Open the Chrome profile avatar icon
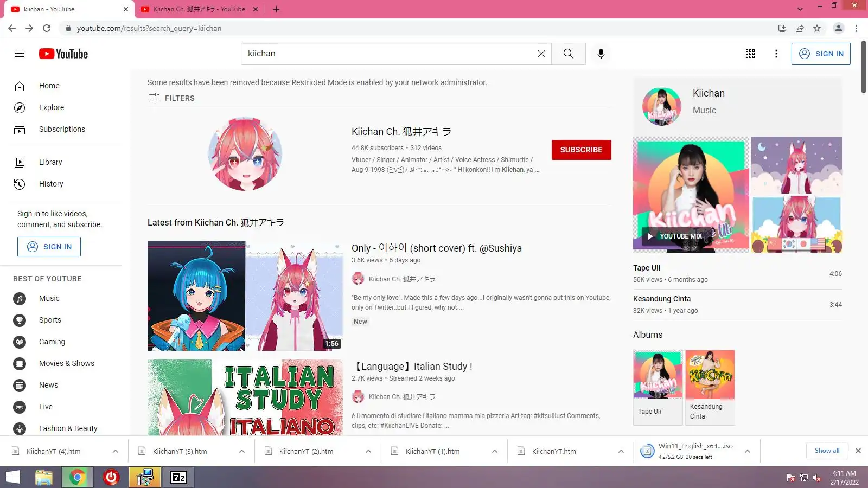 pos(838,28)
